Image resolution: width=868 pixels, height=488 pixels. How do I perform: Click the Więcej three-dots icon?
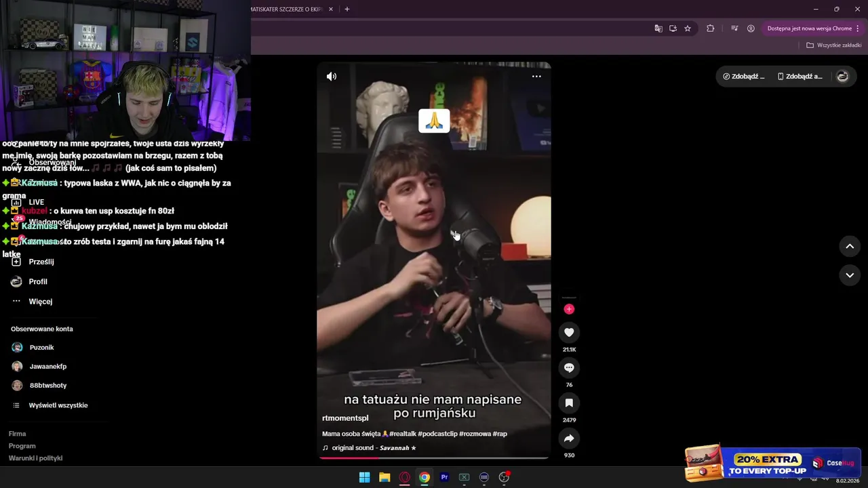click(x=16, y=301)
